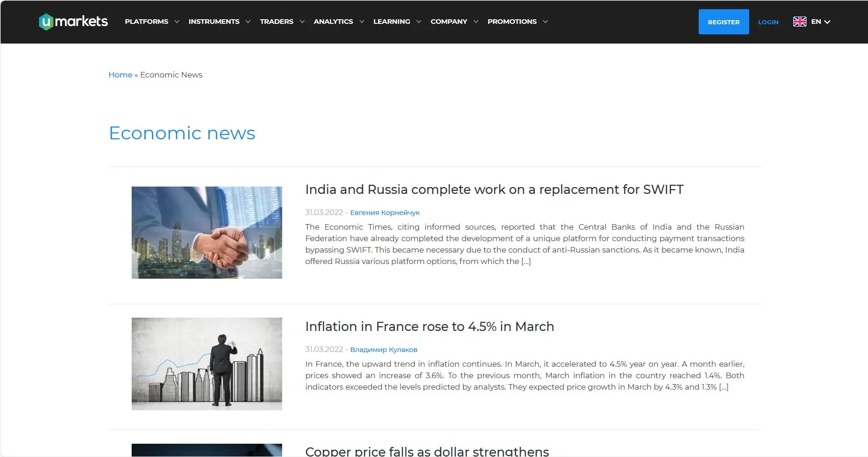The image size is (868, 457).
Task: Click the businessman drawing chart thumbnail
Action: (x=207, y=364)
